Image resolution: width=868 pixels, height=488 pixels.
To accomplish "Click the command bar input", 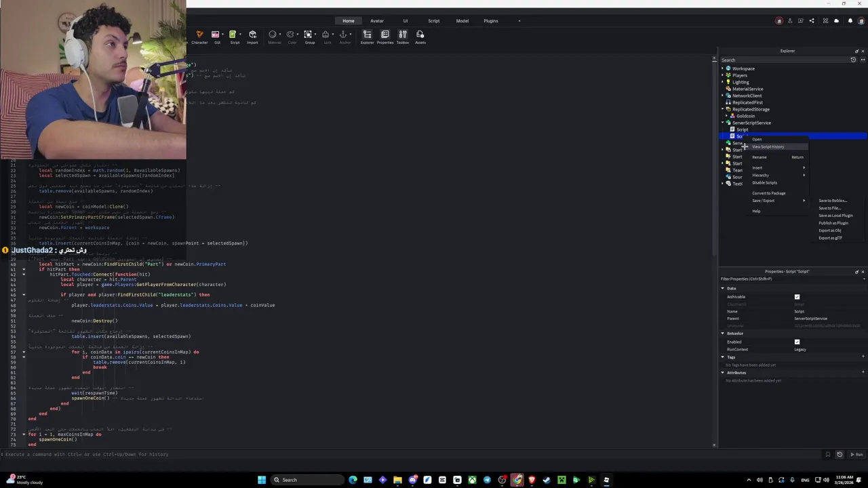I will (414, 455).
